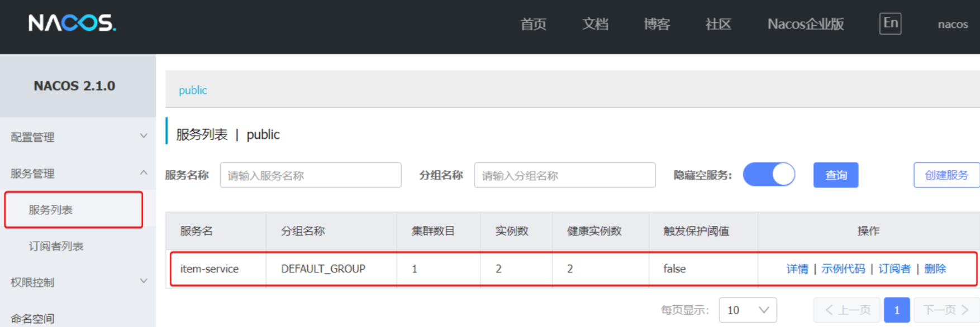Viewport: 980px width, 327px height.
Task: Click the 创建服务 button
Action: coord(946,175)
